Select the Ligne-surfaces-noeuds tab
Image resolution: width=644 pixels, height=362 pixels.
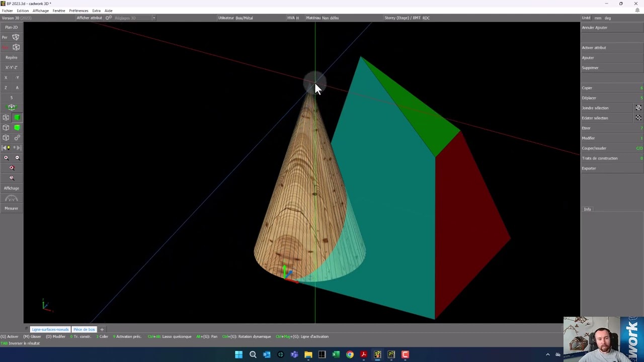pyautogui.click(x=50, y=329)
